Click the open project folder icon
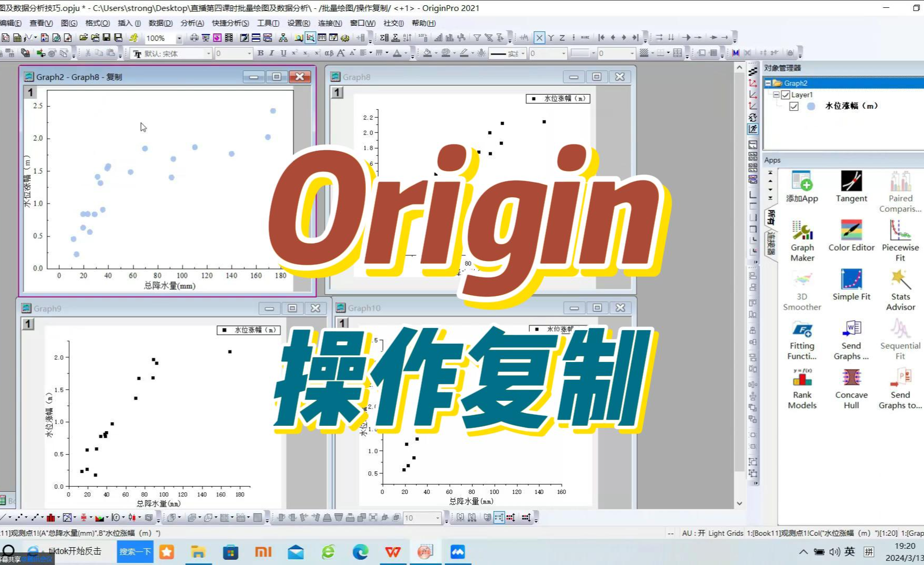Viewport: 924px width, 565px height. 83,38
